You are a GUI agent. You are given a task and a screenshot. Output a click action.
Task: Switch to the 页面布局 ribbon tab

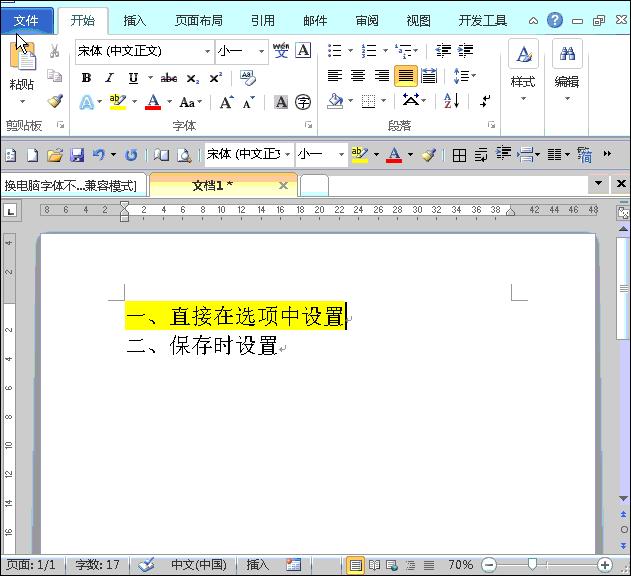coord(199,20)
